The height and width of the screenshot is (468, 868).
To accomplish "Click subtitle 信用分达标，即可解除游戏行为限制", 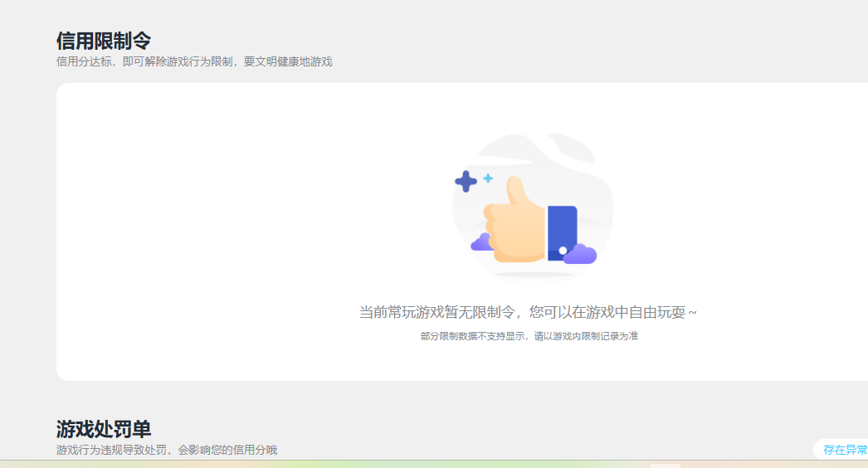I will click(x=144, y=61).
